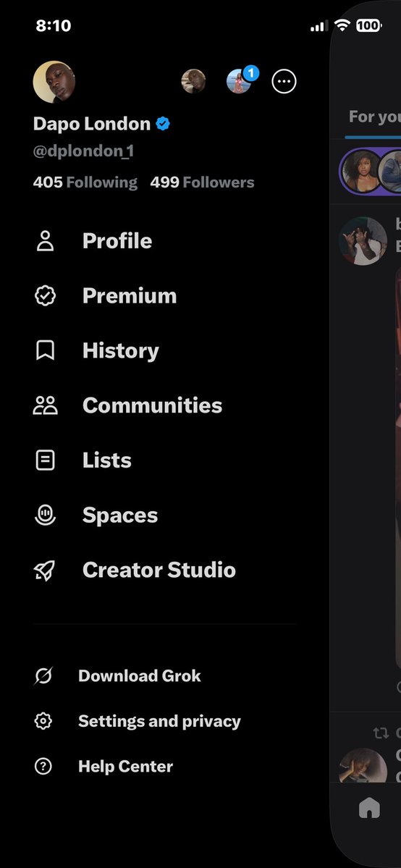Open the Help Center link

click(126, 767)
